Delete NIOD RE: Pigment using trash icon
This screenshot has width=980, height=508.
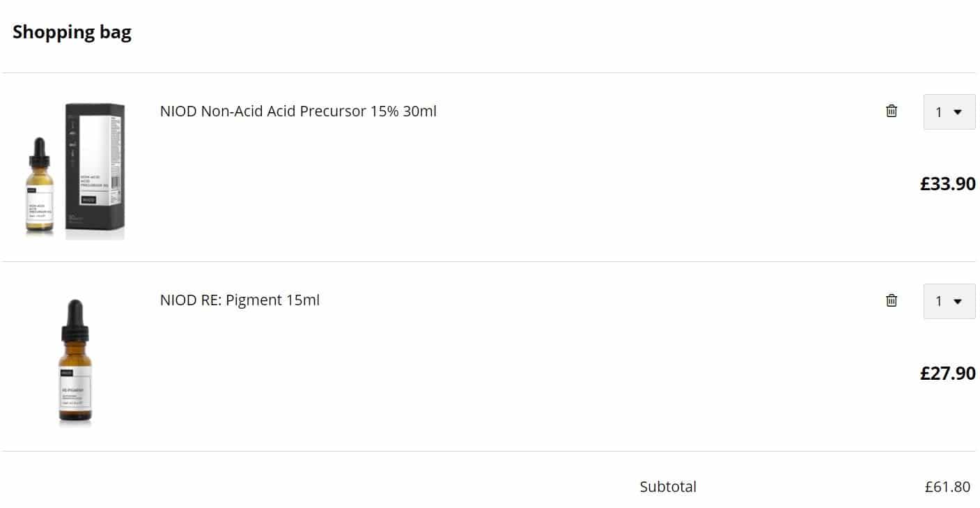pyautogui.click(x=892, y=300)
